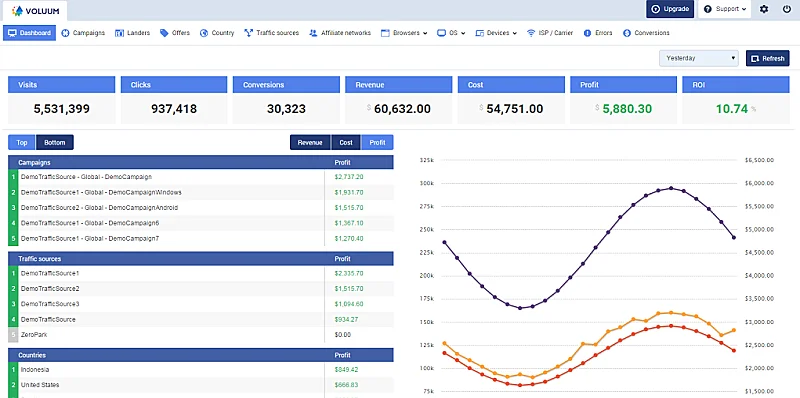Open settings via the gear icon
The image size is (800, 398).
764,9
